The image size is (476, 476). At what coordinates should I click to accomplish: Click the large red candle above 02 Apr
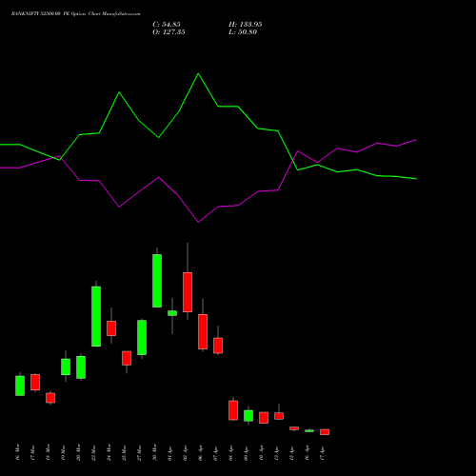pos(188,292)
